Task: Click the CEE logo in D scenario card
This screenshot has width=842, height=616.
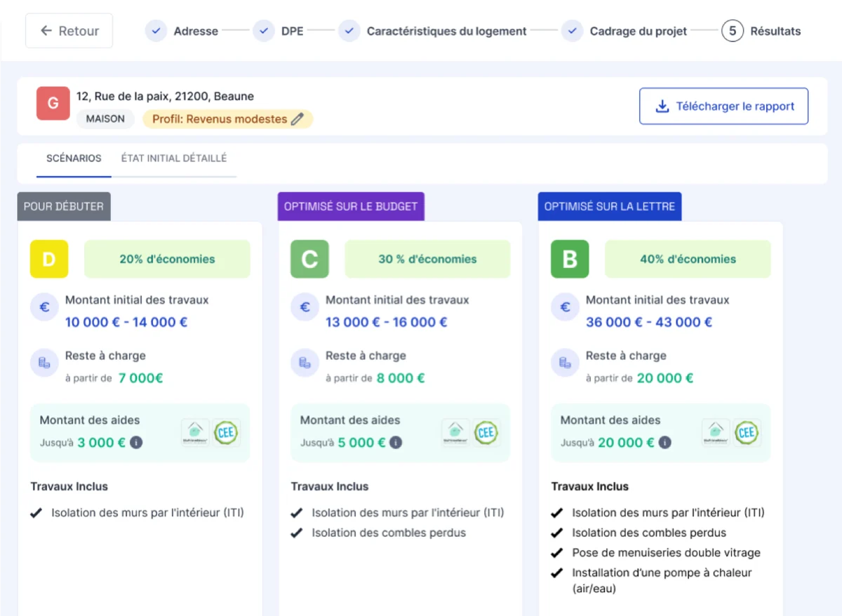Action: pyautogui.click(x=226, y=433)
